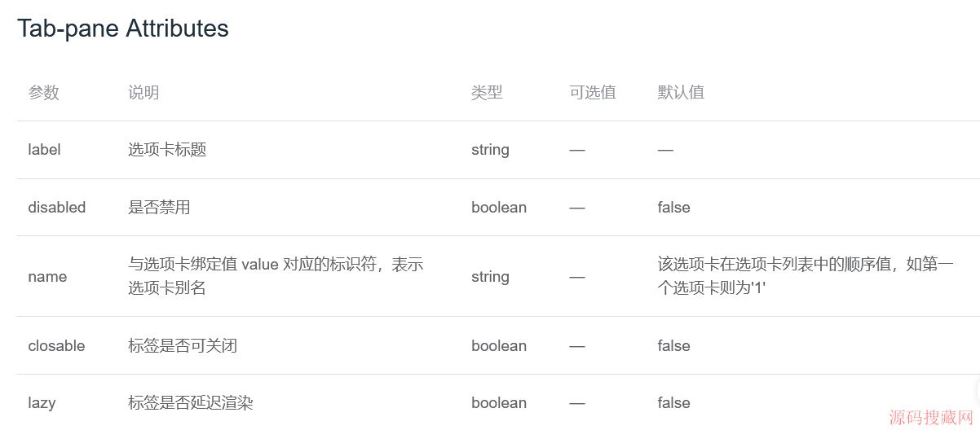The image size is (980, 430).
Task: Select the 参数 column header
Action: (x=44, y=93)
